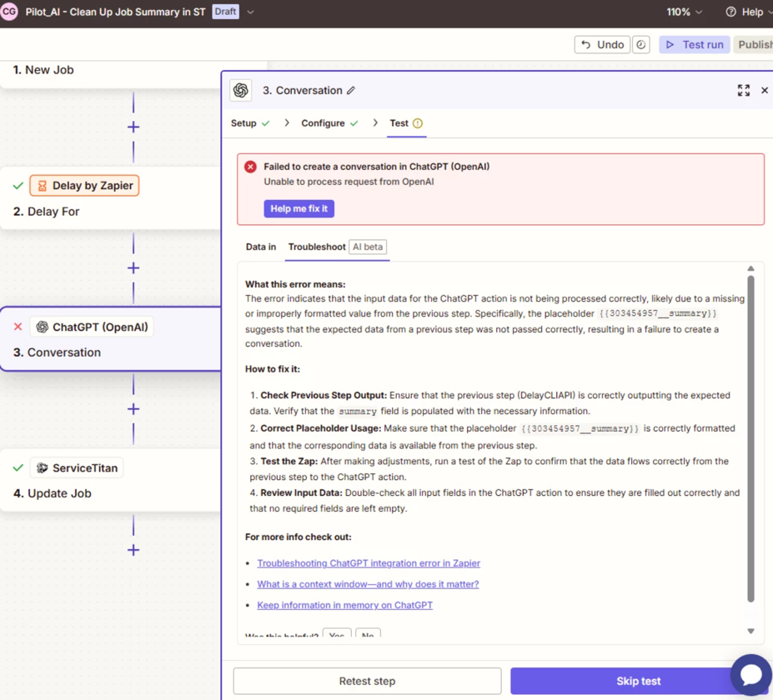
Task: Add a step below Update Job with plus icon
Action: pyautogui.click(x=133, y=550)
